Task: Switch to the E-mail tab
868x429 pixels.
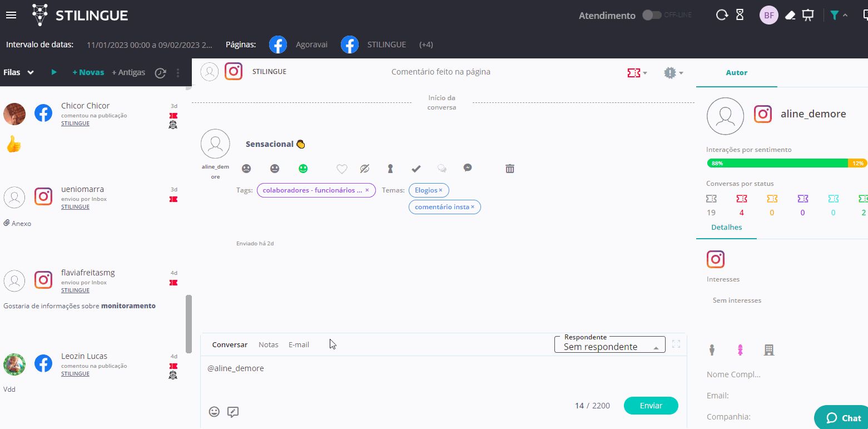Action: 299,345
